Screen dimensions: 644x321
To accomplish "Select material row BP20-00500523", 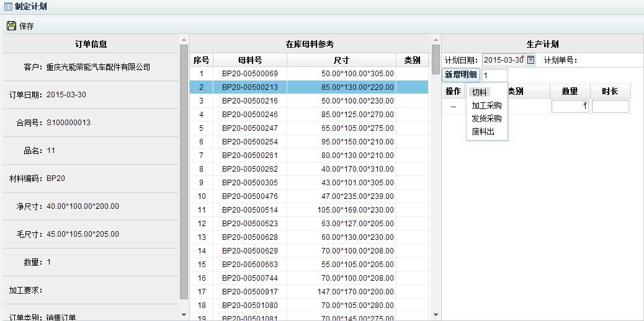I will point(309,224).
